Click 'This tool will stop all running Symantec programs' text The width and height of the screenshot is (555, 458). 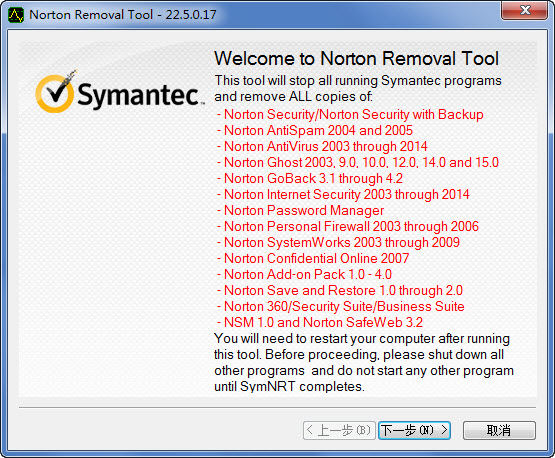point(358,81)
